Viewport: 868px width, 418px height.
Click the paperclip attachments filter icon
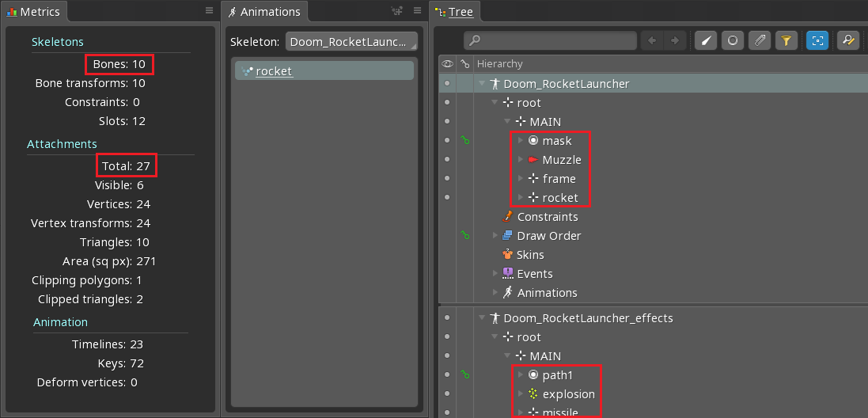pos(759,40)
